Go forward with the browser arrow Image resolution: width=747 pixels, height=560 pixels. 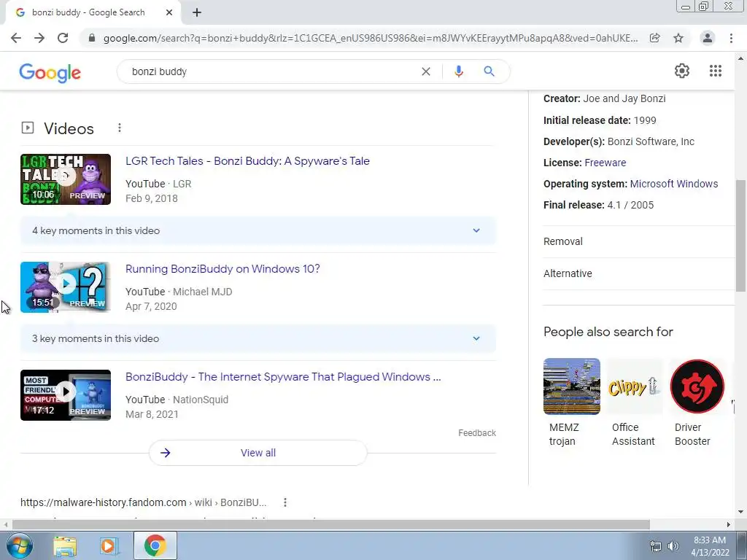tap(39, 38)
